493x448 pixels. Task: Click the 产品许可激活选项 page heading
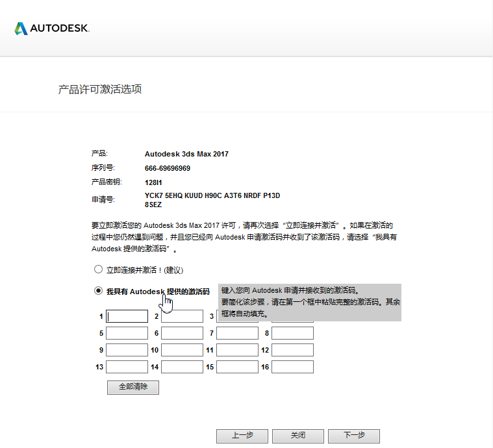[x=100, y=90]
